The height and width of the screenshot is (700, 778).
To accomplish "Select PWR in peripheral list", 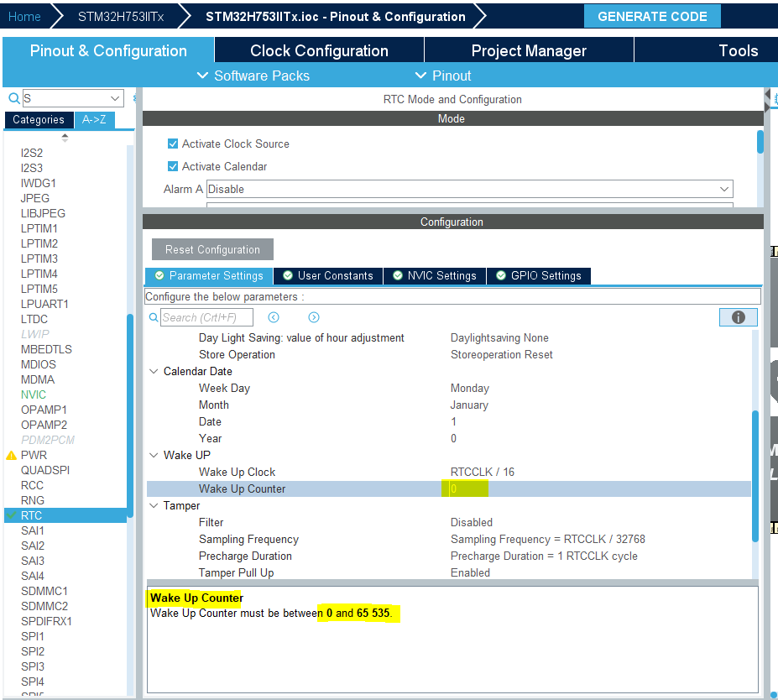I will (34, 456).
